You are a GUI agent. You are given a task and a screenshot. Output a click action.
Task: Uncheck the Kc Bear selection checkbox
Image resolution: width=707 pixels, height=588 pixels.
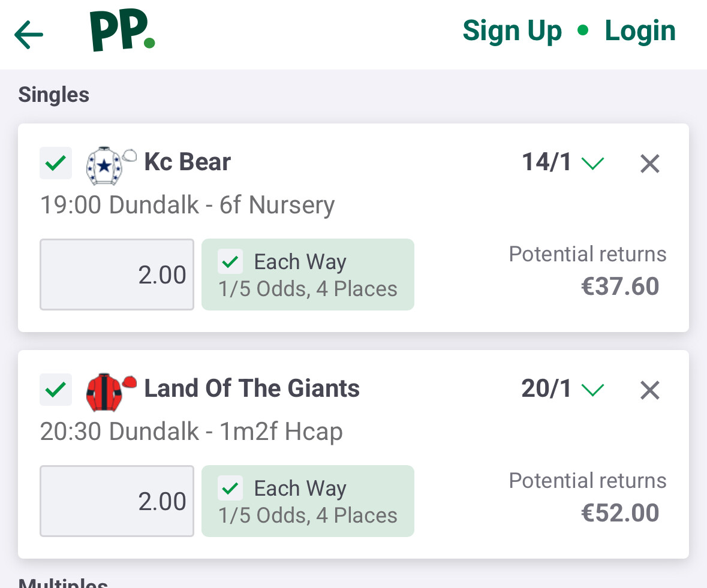[x=56, y=163]
